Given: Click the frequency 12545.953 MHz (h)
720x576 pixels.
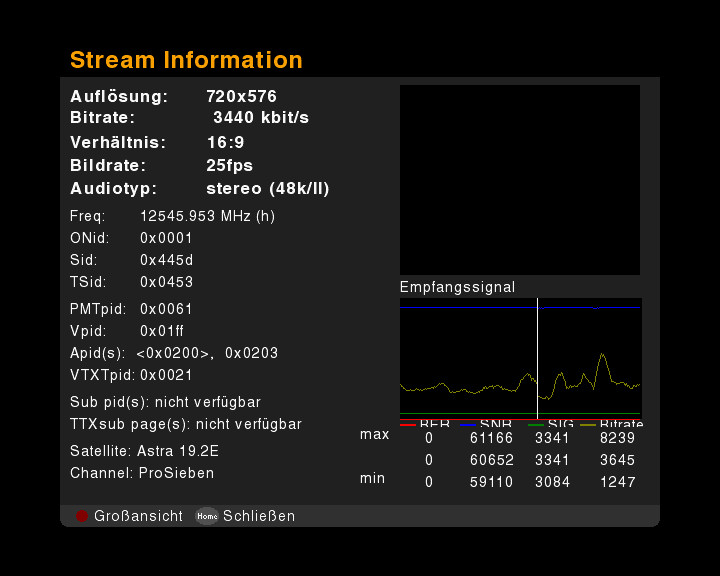Looking at the screenshot, I should (x=208, y=216).
